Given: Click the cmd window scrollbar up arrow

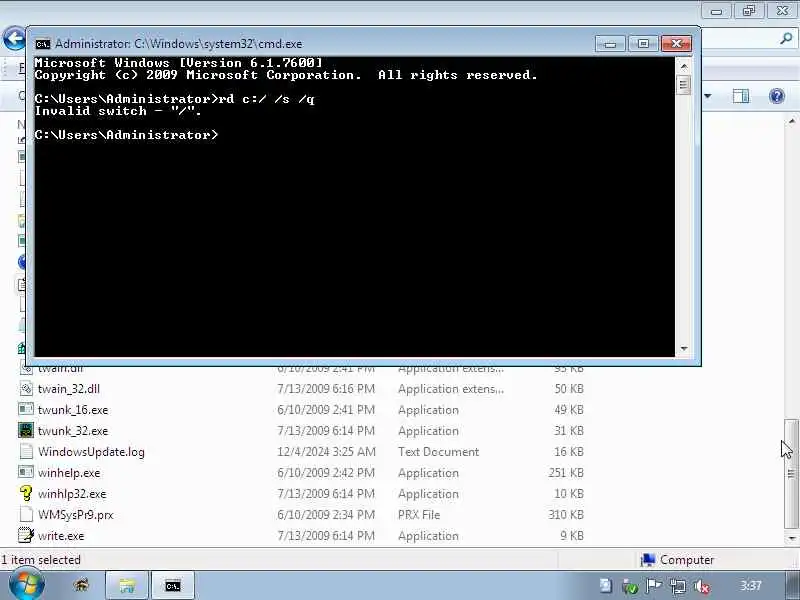Looking at the screenshot, I should click(684, 66).
